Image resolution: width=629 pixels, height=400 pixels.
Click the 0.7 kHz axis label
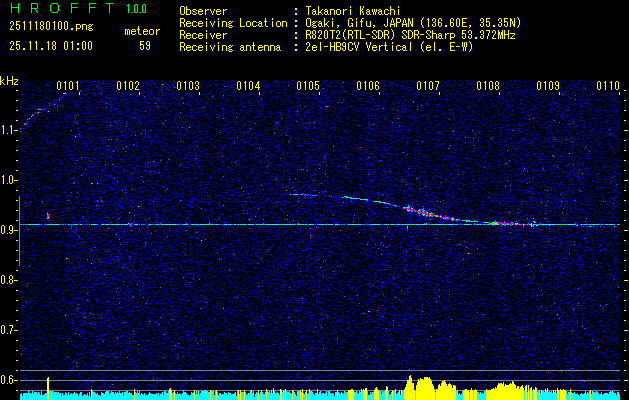pyautogui.click(x=8, y=330)
